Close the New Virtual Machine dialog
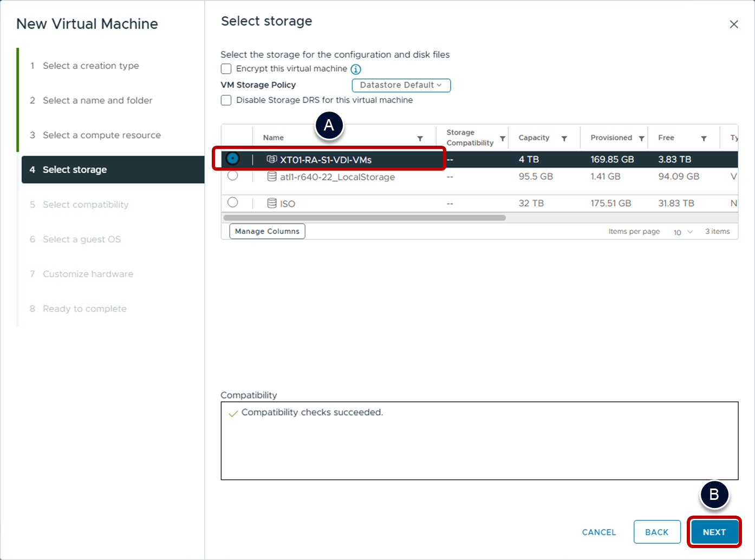Screen dimensions: 755x560 coord(733,24)
